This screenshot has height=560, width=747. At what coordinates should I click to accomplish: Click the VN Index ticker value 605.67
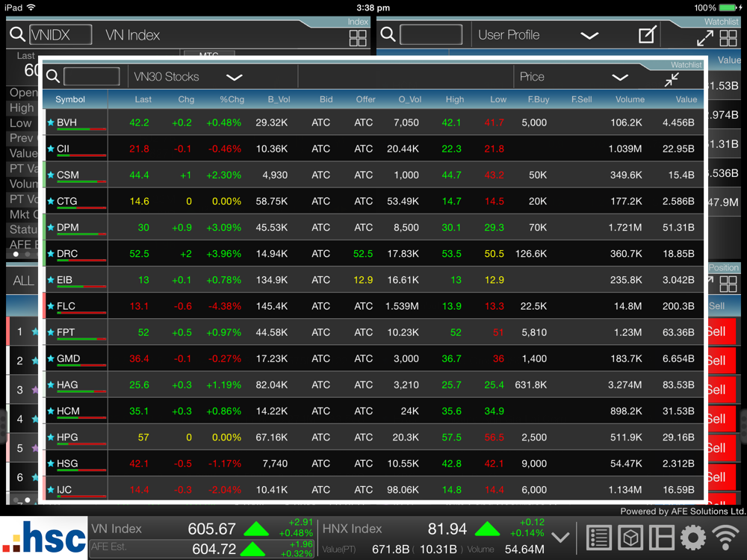[211, 529]
